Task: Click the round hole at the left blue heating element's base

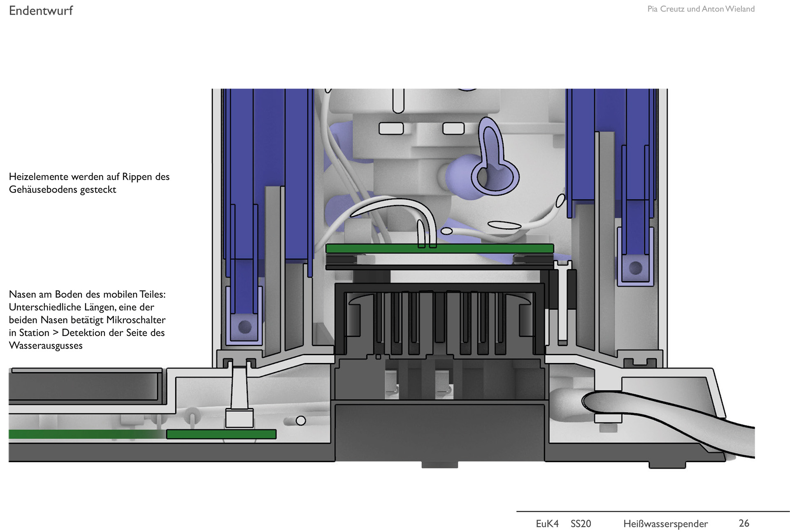Action: pos(245,327)
